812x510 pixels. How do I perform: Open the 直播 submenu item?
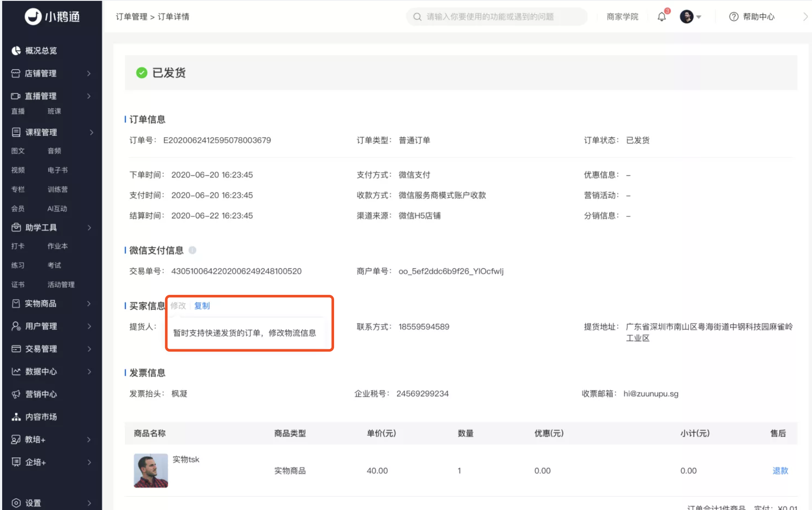(x=18, y=111)
